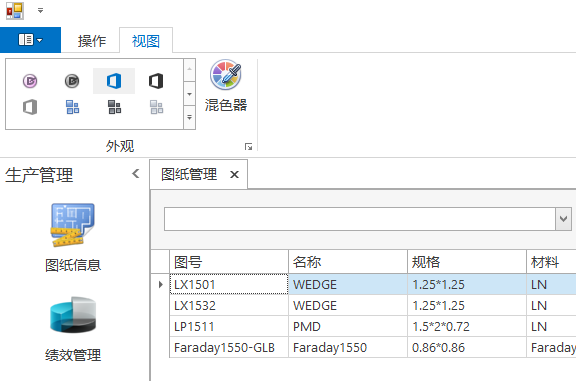
Task: Select the LX1501 cell
Action: [x=229, y=284]
